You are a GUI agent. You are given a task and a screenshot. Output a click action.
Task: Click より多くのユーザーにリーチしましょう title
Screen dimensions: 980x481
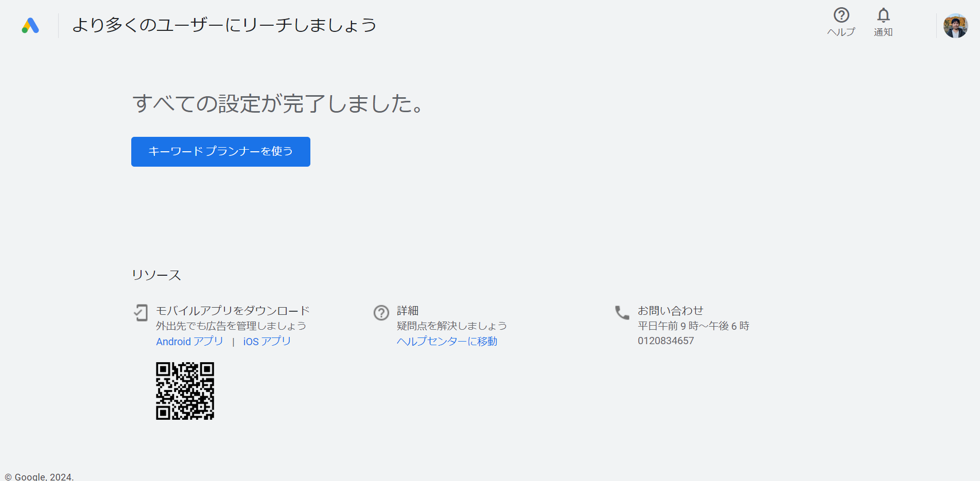pos(224,25)
